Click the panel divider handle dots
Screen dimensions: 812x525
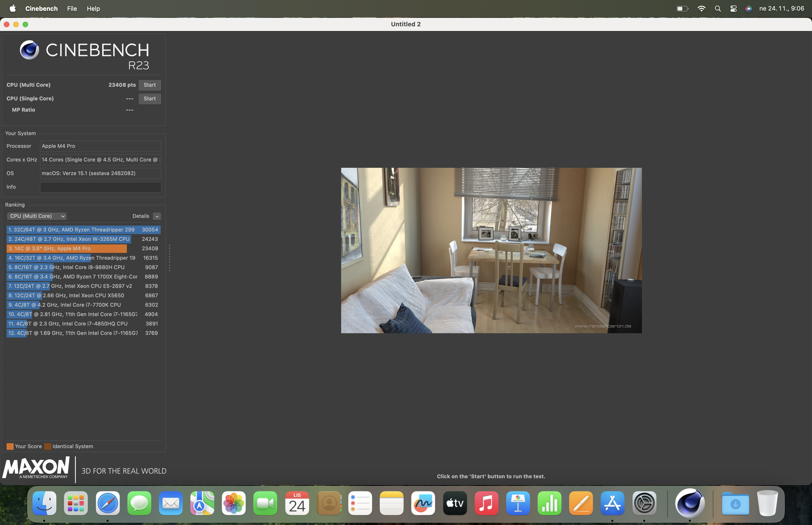point(169,258)
